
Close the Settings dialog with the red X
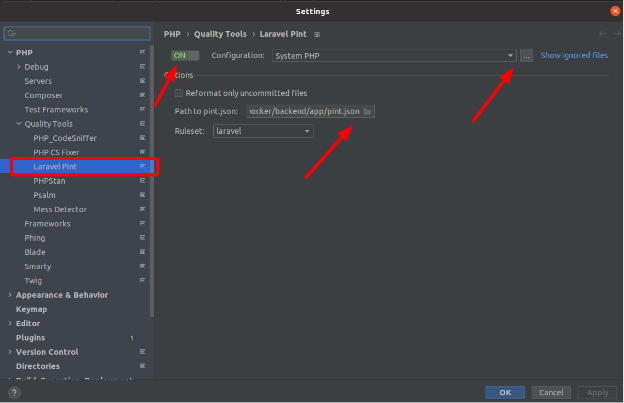(615, 11)
